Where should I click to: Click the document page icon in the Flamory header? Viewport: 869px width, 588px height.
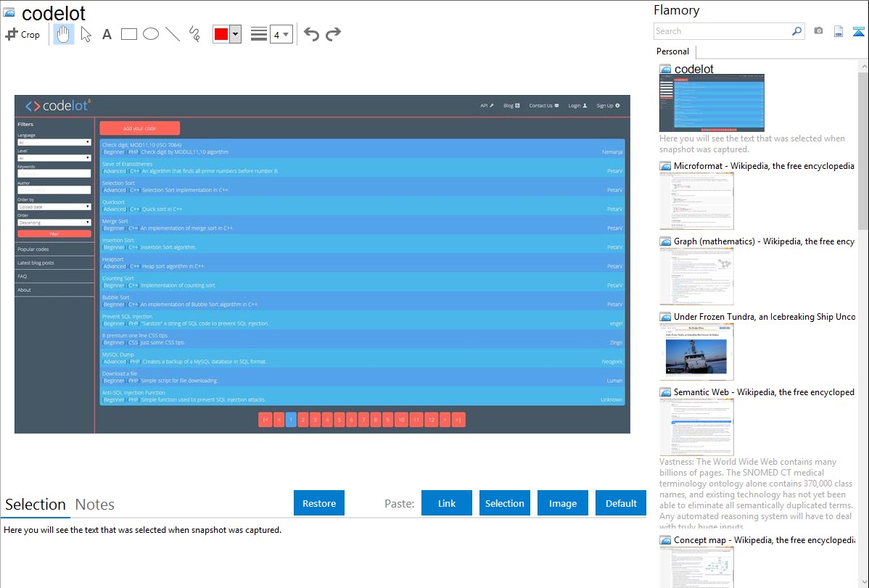pyautogui.click(x=839, y=31)
